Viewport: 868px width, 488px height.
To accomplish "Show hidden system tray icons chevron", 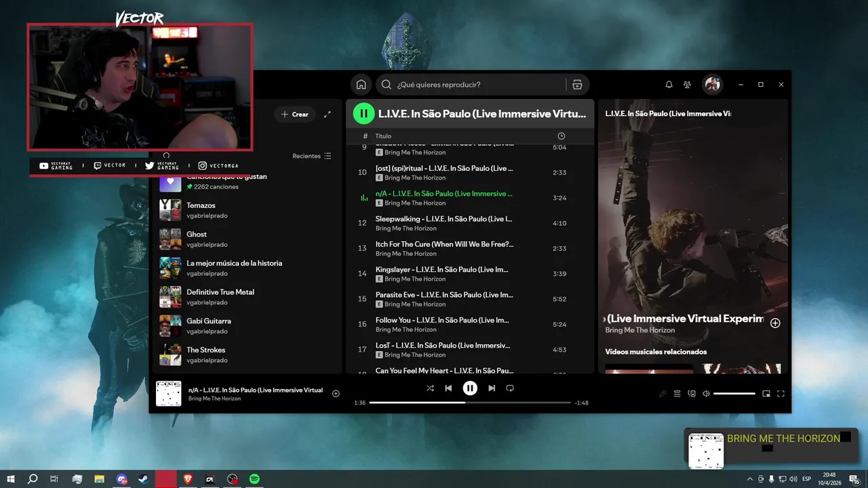I will 749,479.
